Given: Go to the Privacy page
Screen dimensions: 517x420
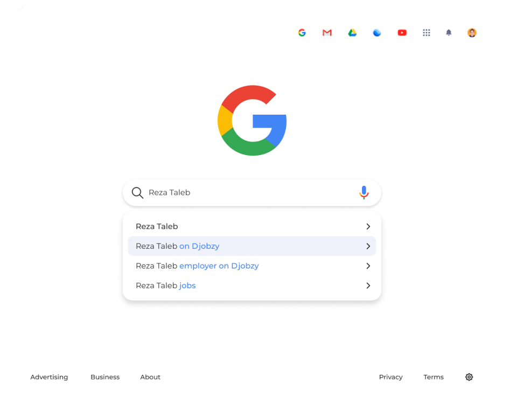Looking at the screenshot, I should pyautogui.click(x=390, y=377).
